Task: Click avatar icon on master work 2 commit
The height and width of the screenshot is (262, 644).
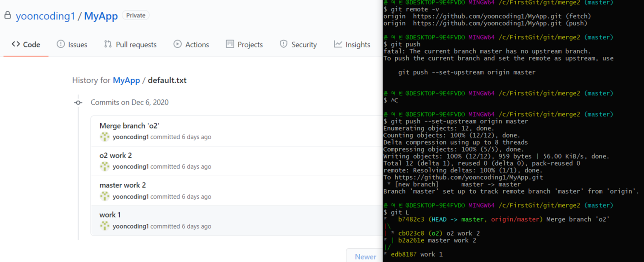Action: (105, 196)
